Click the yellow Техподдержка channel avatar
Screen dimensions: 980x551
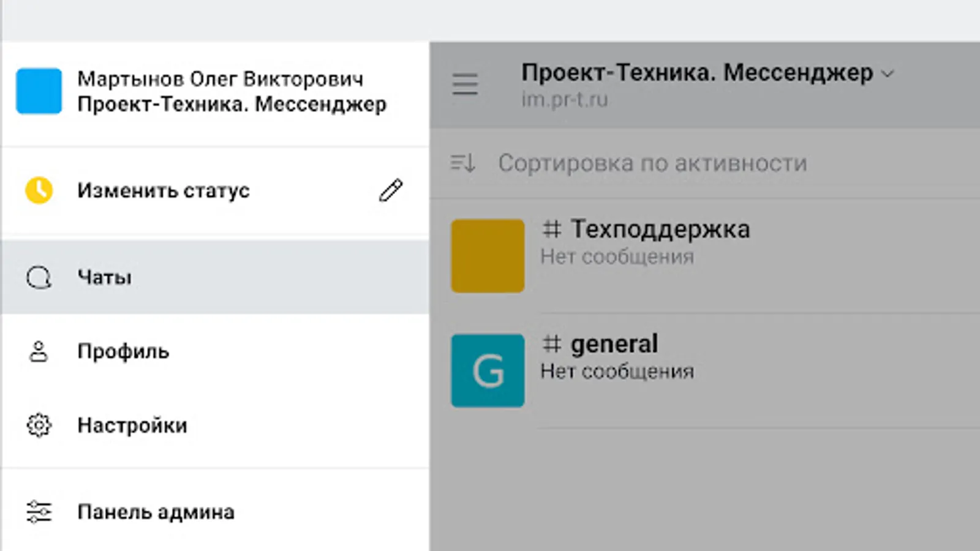pyautogui.click(x=488, y=256)
